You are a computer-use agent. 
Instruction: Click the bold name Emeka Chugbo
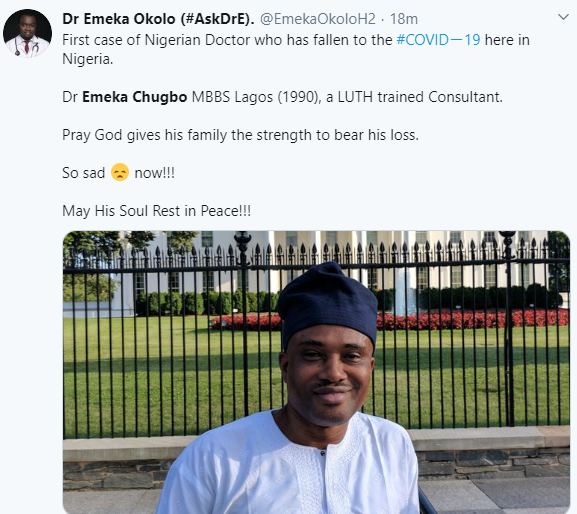click(x=135, y=97)
